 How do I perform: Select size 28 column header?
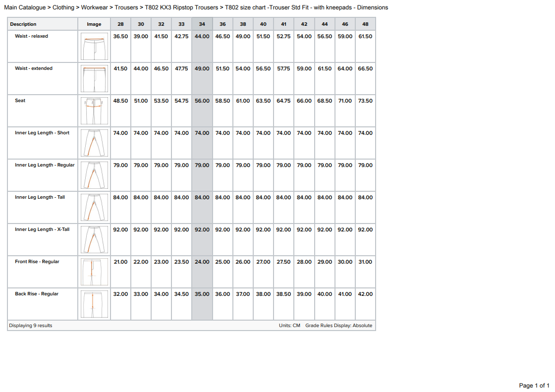(x=120, y=24)
